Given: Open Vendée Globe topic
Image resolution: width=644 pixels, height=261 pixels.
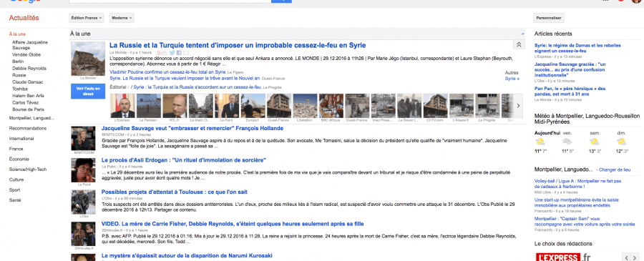Looking at the screenshot, I should point(26,54).
